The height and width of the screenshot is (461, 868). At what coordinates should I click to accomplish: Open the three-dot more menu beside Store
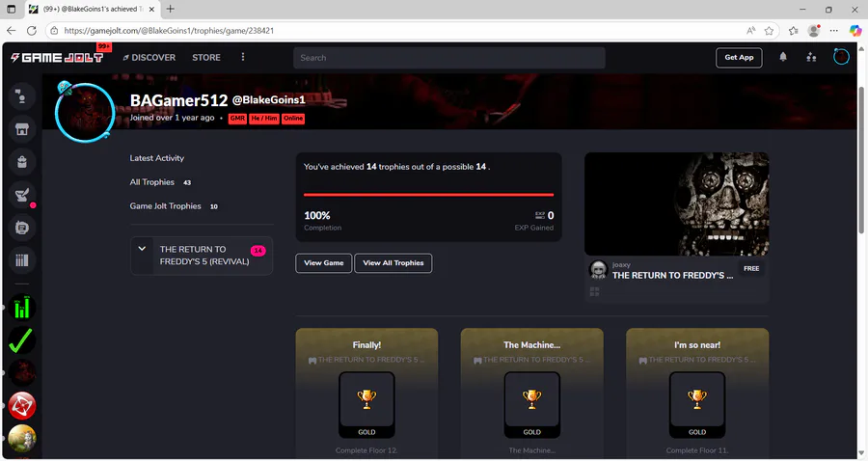click(242, 57)
